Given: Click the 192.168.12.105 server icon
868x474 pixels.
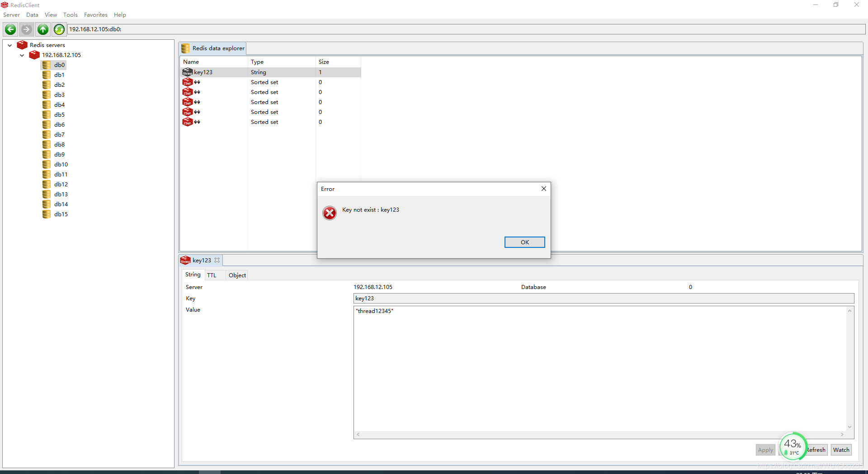Looking at the screenshot, I should (34, 55).
